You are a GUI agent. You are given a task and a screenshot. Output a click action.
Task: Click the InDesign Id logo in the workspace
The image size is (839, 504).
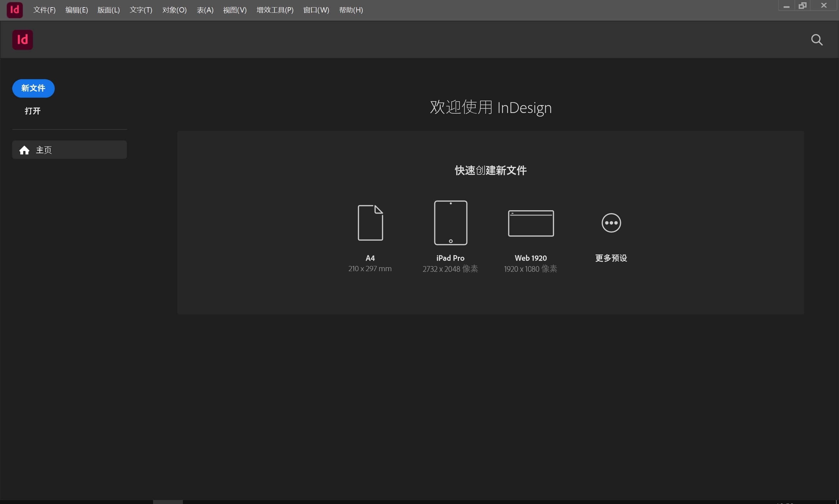click(x=22, y=39)
